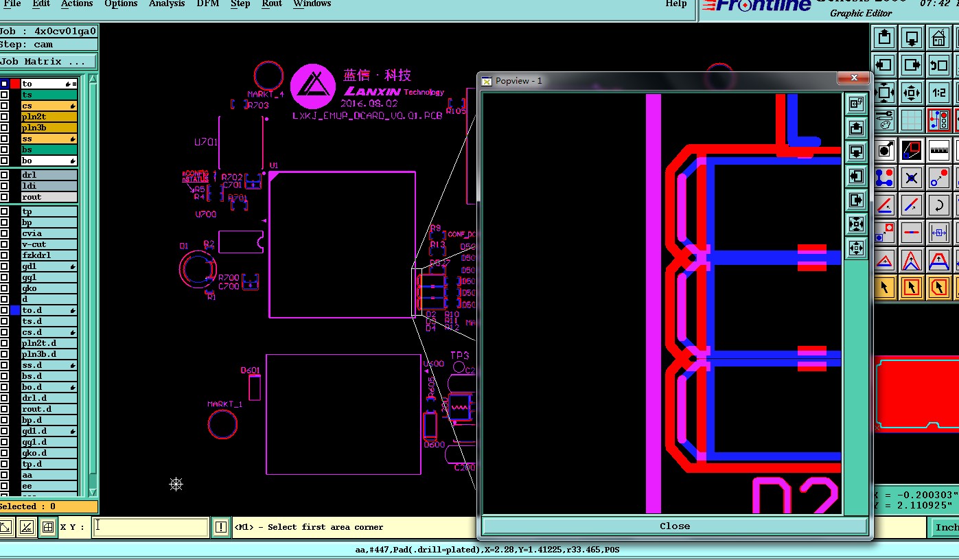Click the crosshair snap icon at bottom left

click(x=47, y=527)
